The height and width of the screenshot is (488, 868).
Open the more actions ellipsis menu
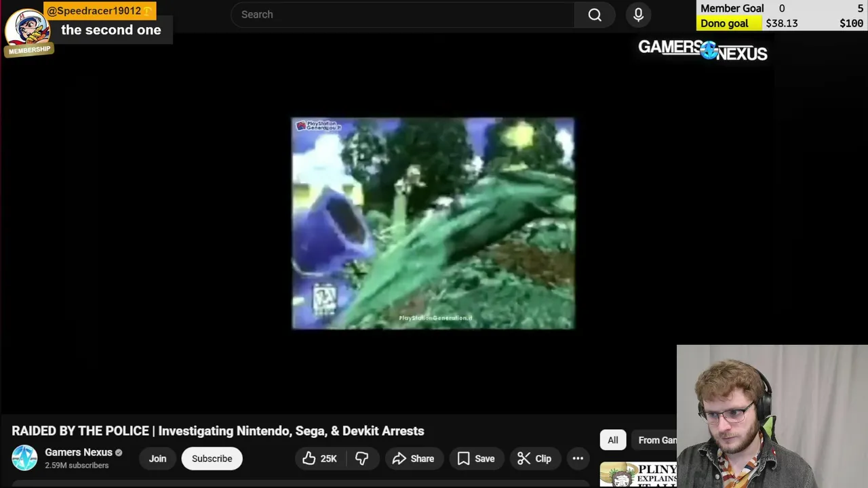pos(578,459)
